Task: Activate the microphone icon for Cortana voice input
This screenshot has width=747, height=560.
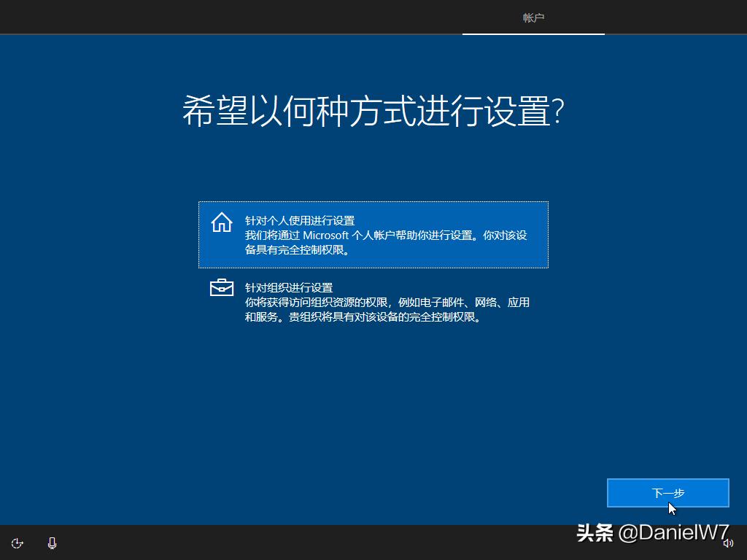Action: tap(51, 543)
